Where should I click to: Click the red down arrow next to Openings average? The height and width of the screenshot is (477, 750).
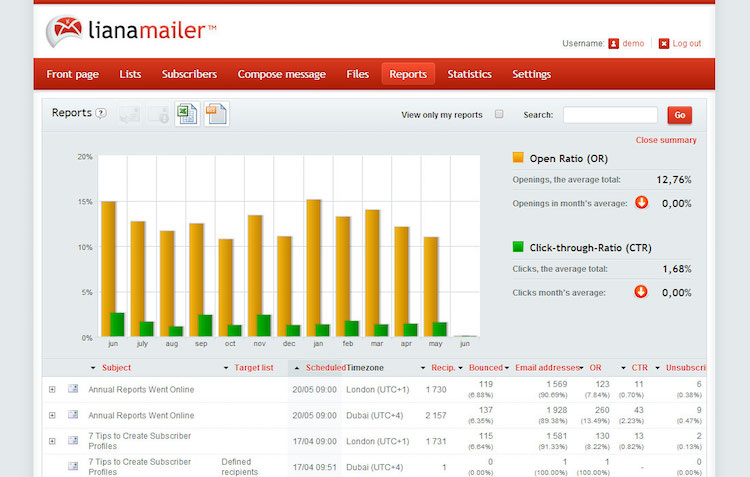coord(641,202)
